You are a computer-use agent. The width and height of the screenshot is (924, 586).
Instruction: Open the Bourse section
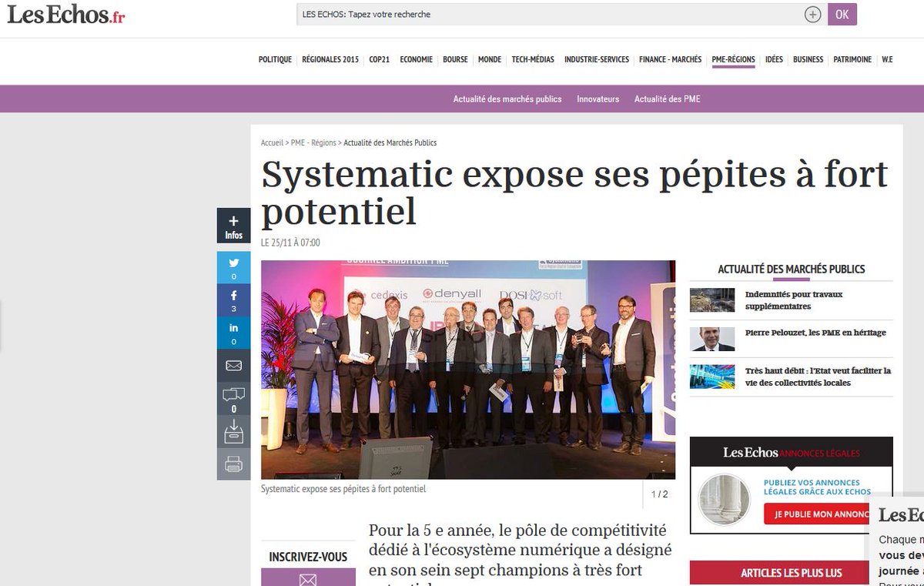(455, 59)
